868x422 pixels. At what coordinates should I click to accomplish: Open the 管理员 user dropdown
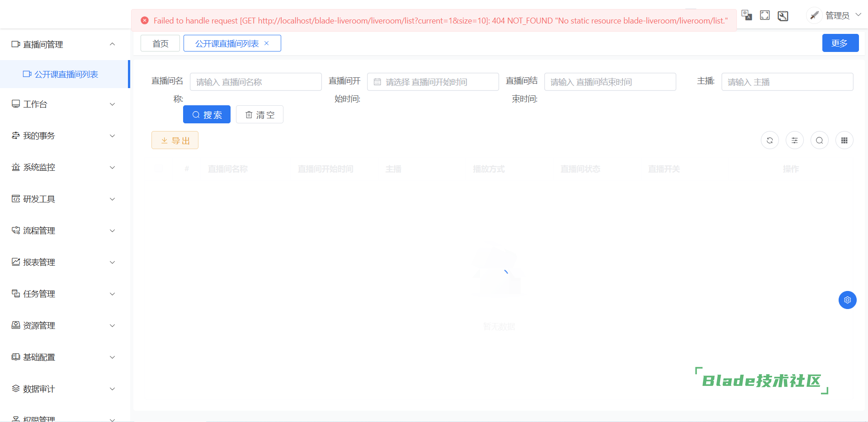point(837,15)
